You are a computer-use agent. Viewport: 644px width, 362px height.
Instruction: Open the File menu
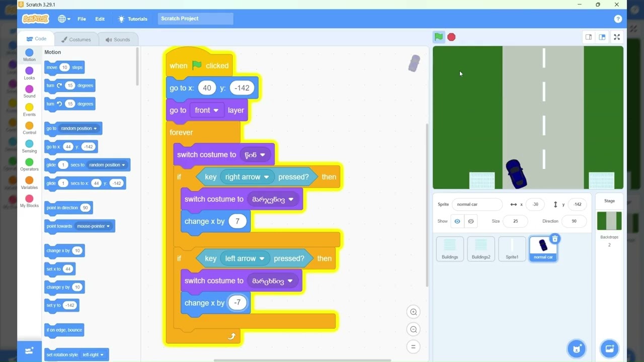click(82, 19)
